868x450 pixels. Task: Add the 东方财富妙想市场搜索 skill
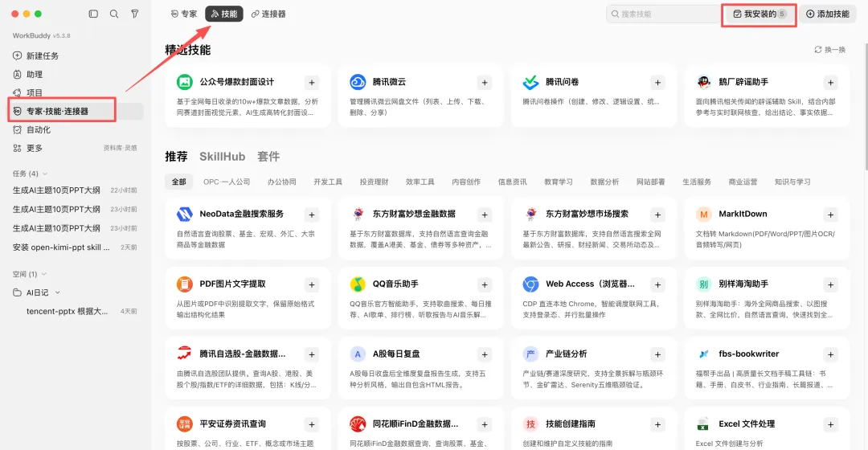pyautogui.click(x=657, y=215)
